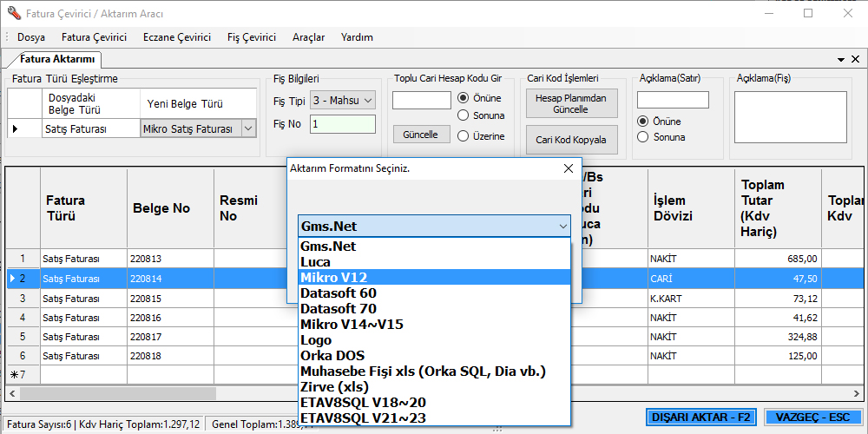Viewport: 868px width, 434px height.
Task: Open the Eczane Çevirici menu
Action: click(176, 37)
